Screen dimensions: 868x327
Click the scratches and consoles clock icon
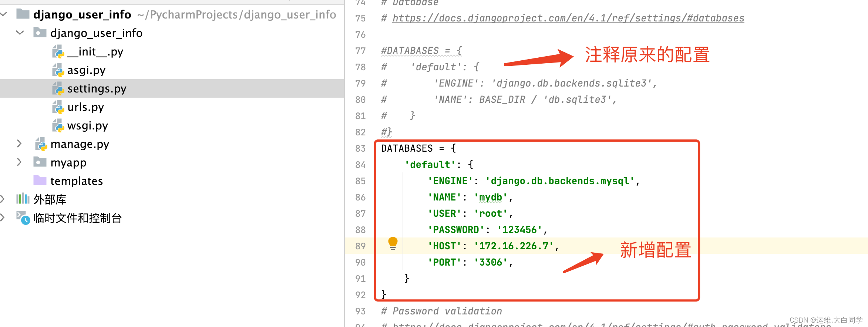(x=23, y=218)
